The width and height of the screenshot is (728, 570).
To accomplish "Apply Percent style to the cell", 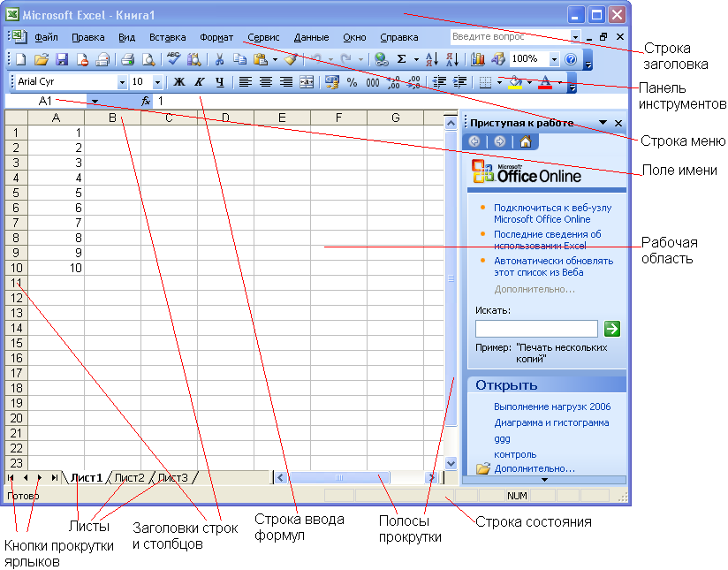I will (352, 83).
